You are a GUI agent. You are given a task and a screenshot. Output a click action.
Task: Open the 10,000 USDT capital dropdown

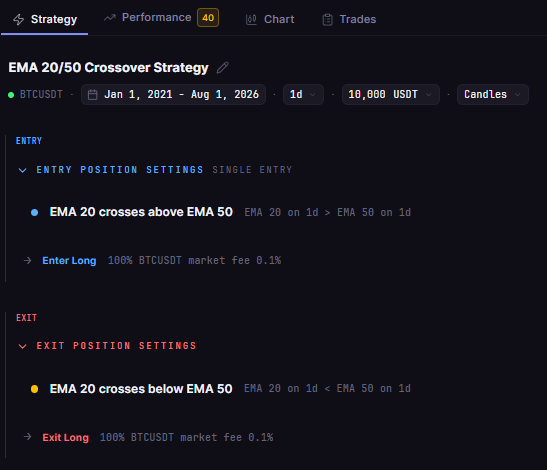coord(391,95)
